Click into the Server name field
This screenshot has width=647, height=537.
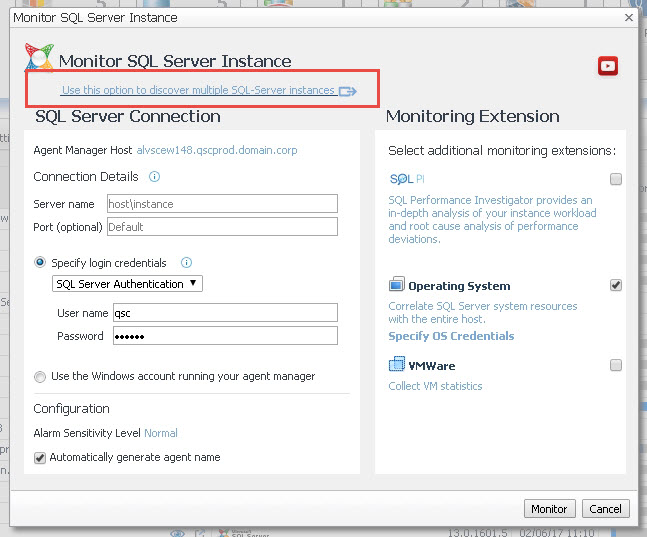pos(222,204)
